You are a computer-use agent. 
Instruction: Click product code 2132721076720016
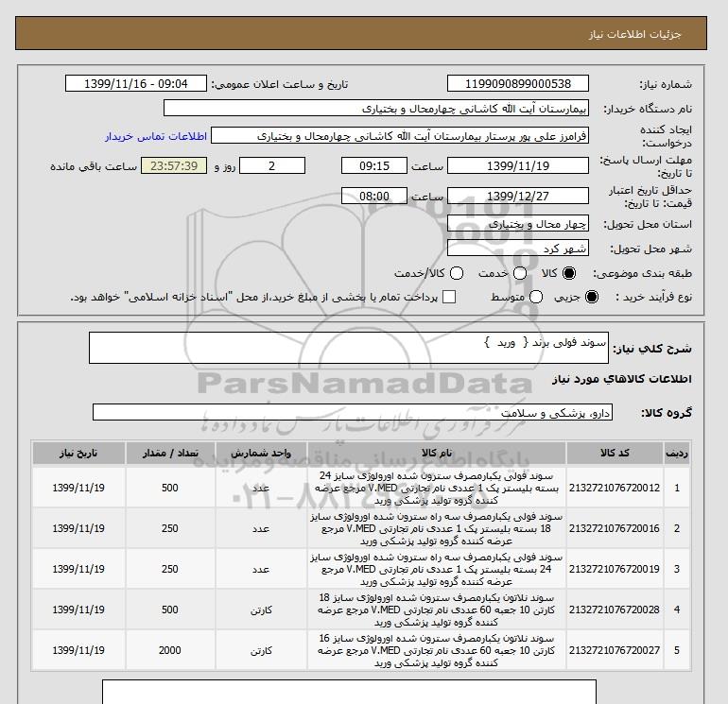tap(615, 528)
